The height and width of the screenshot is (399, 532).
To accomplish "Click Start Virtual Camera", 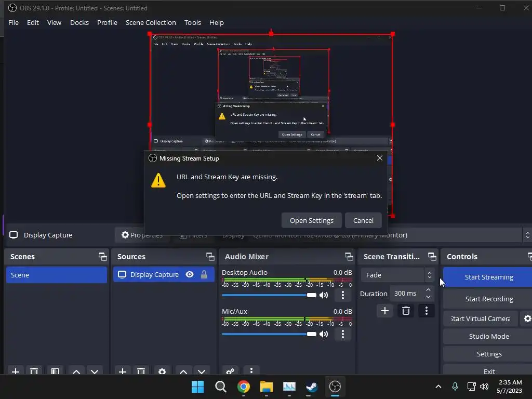I will pyautogui.click(x=481, y=318).
